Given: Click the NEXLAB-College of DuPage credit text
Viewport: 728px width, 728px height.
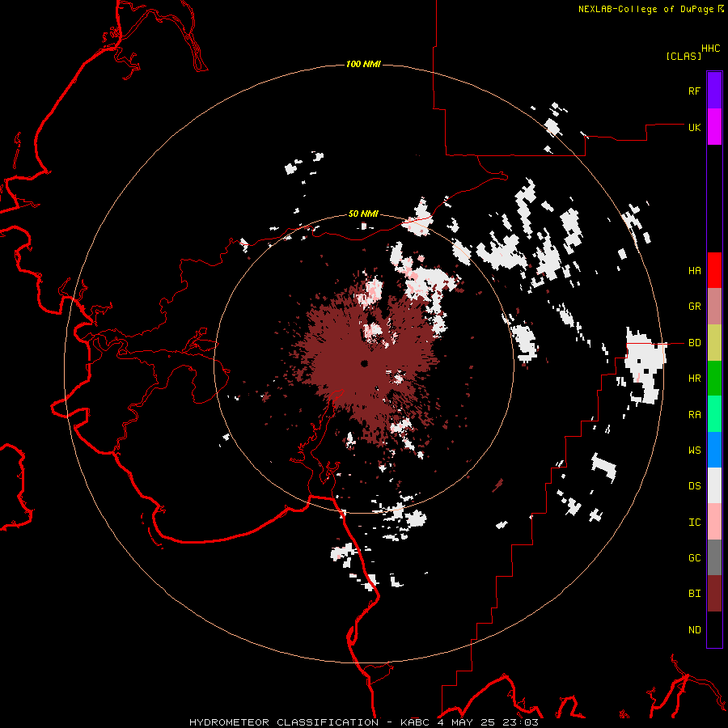Looking at the screenshot, I should tap(645, 9).
